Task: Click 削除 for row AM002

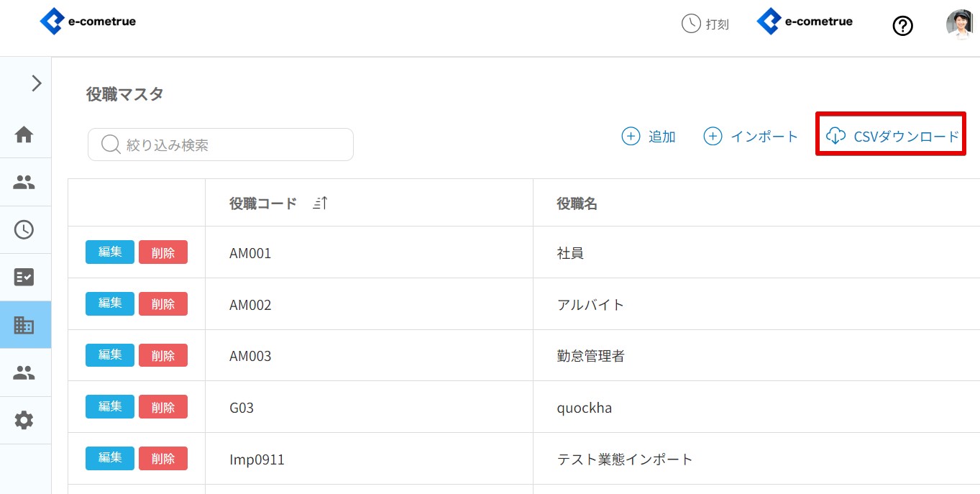Action: [163, 304]
